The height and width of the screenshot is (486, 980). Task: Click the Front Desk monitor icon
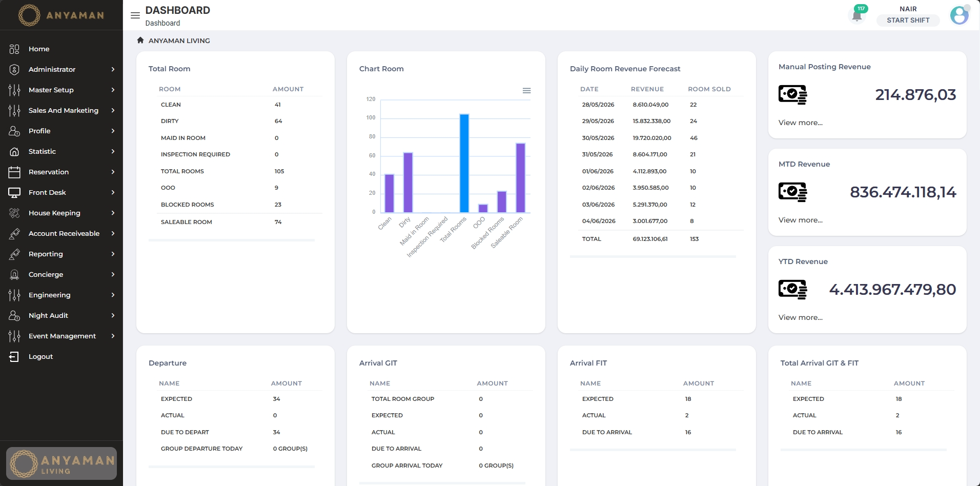click(x=14, y=192)
